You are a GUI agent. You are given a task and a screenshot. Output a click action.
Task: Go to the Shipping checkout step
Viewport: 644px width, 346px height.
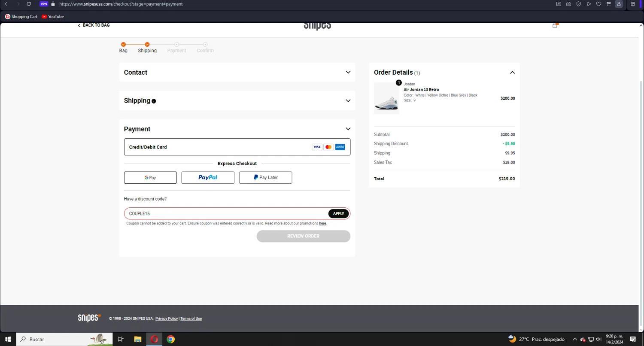tap(147, 47)
